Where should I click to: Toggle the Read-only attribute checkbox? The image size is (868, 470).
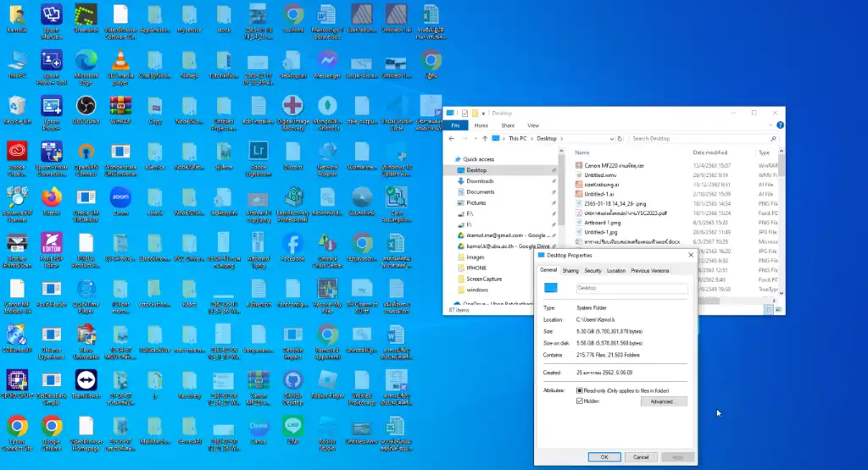580,390
